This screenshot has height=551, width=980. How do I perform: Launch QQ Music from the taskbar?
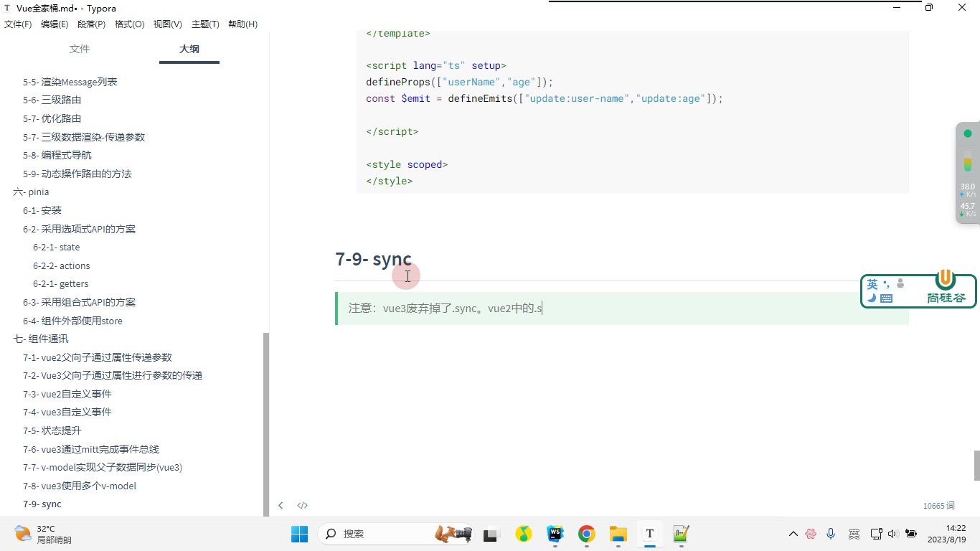coord(524,534)
